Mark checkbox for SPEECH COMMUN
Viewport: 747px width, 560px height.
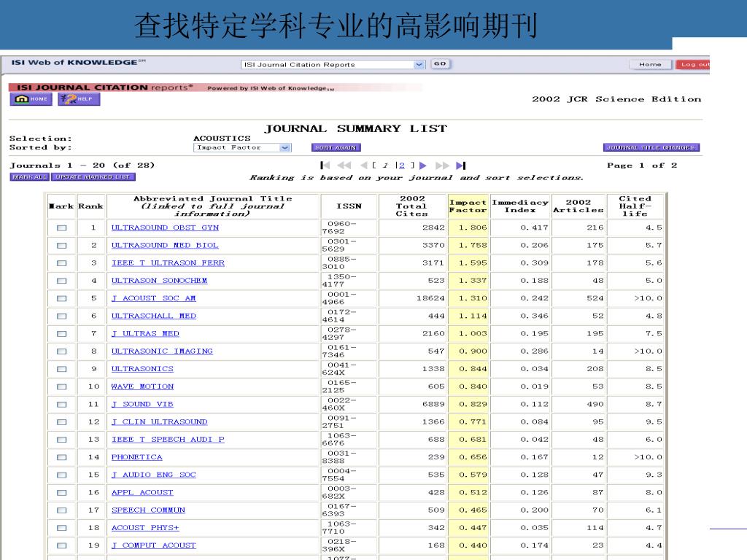point(62,510)
